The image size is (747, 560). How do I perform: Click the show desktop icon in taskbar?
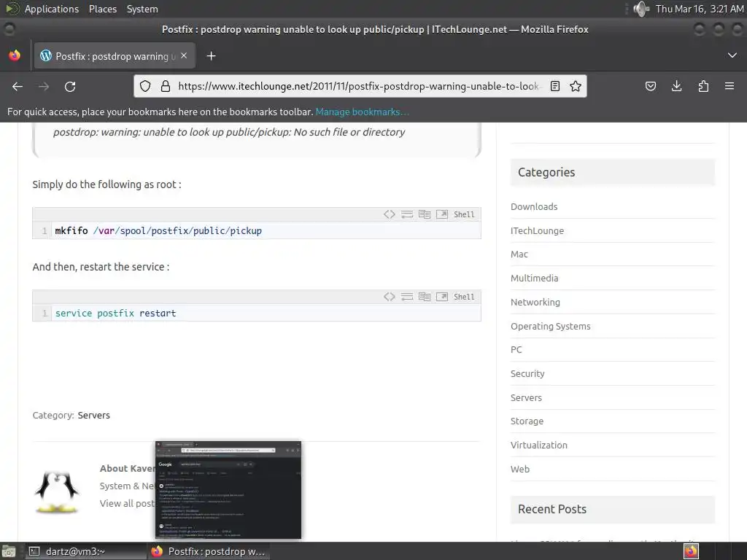(x=9, y=551)
